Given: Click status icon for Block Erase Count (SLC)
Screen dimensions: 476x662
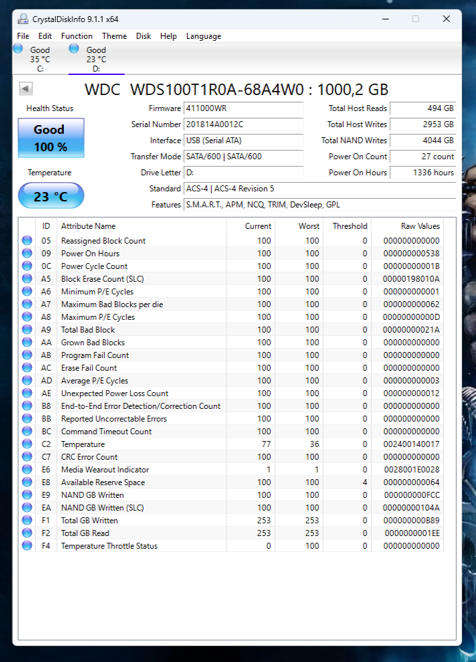Looking at the screenshot, I should (27, 278).
